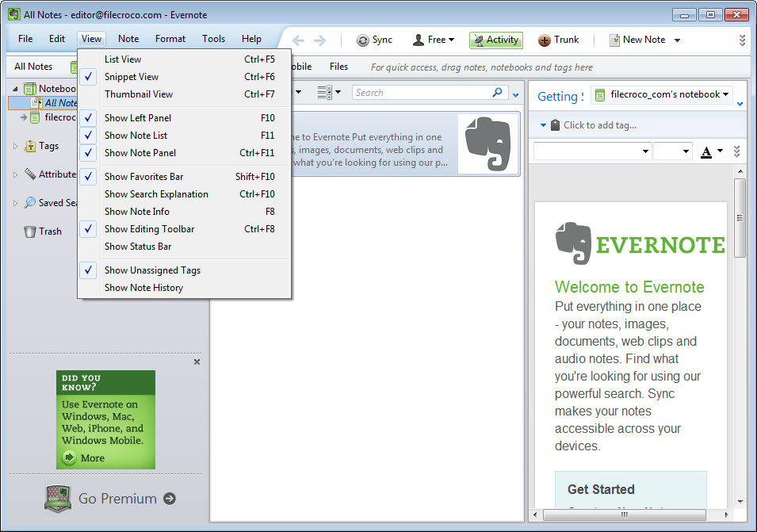This screenshot has height=532, width=757.
Task: Expand the editing toolbar overflow chevron
Action: tap(736, 151)
